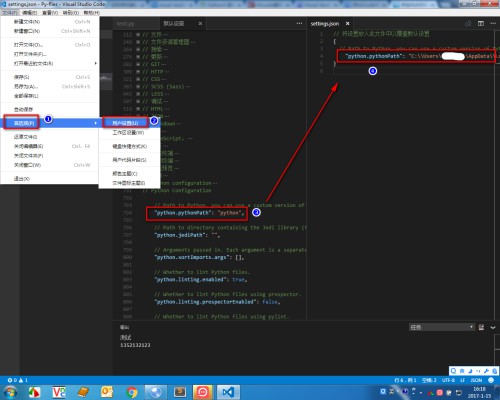Open the 打开最近的文件(R) submenu
The height and width of the screenshot is (400, 500).
[50, 63]
